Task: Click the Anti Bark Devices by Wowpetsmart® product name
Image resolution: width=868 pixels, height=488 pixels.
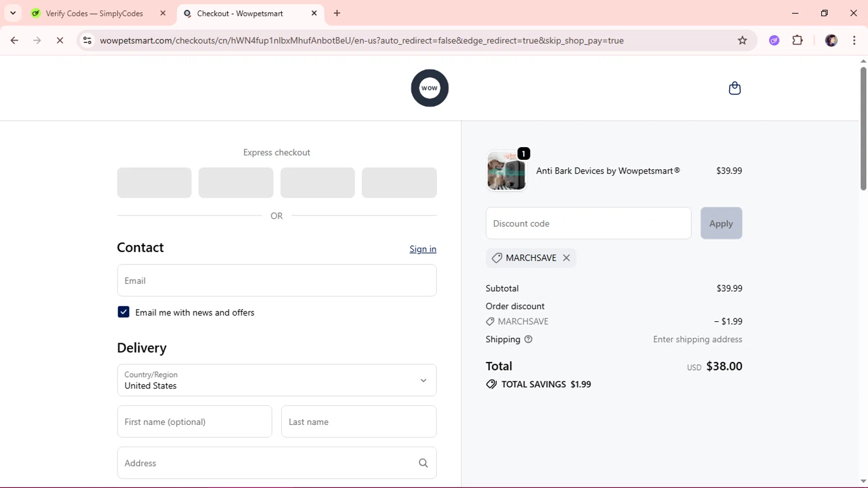Action: pyautogui.click(x=608, y=171)
